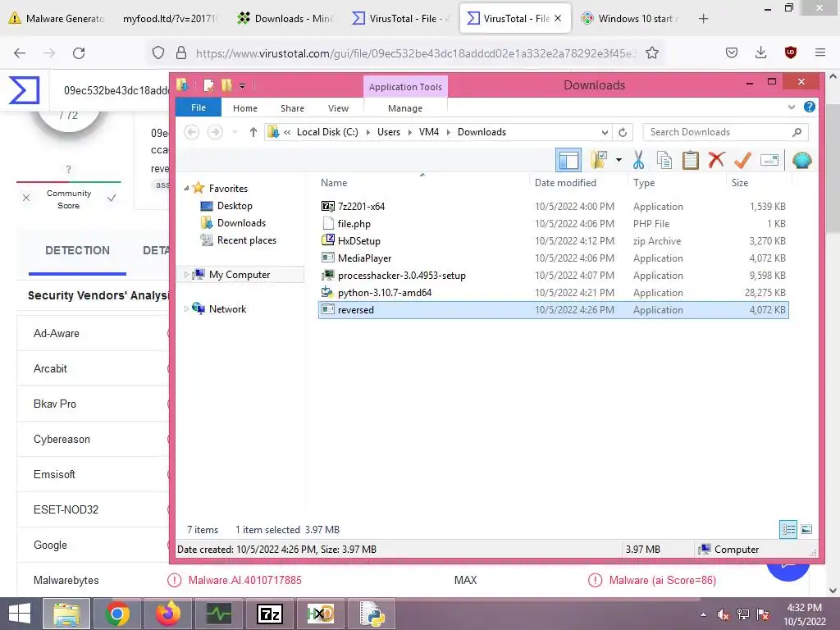Viewport: 840px width, 630px height.
Task: Sort files by Size column header
Action: click(740, 183)
